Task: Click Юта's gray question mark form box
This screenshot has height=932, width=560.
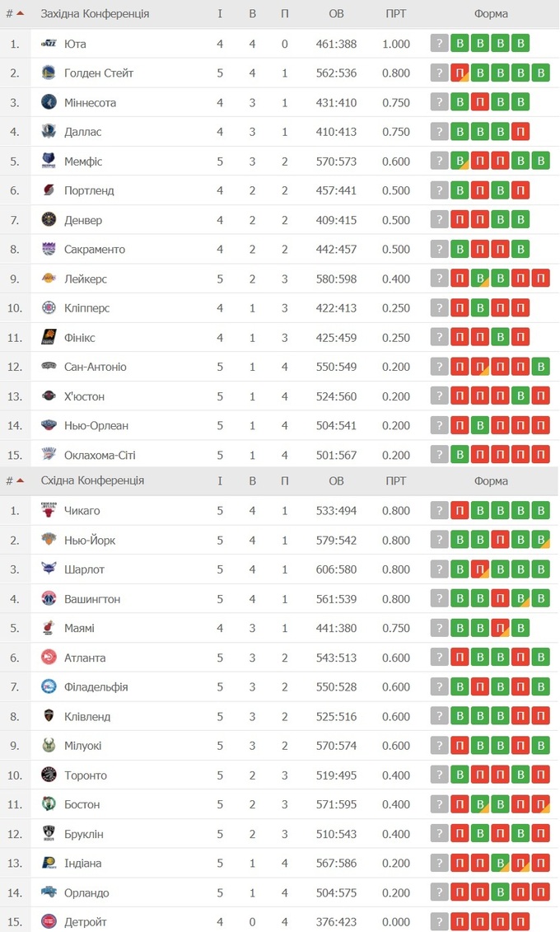Action: pos(440,44)
